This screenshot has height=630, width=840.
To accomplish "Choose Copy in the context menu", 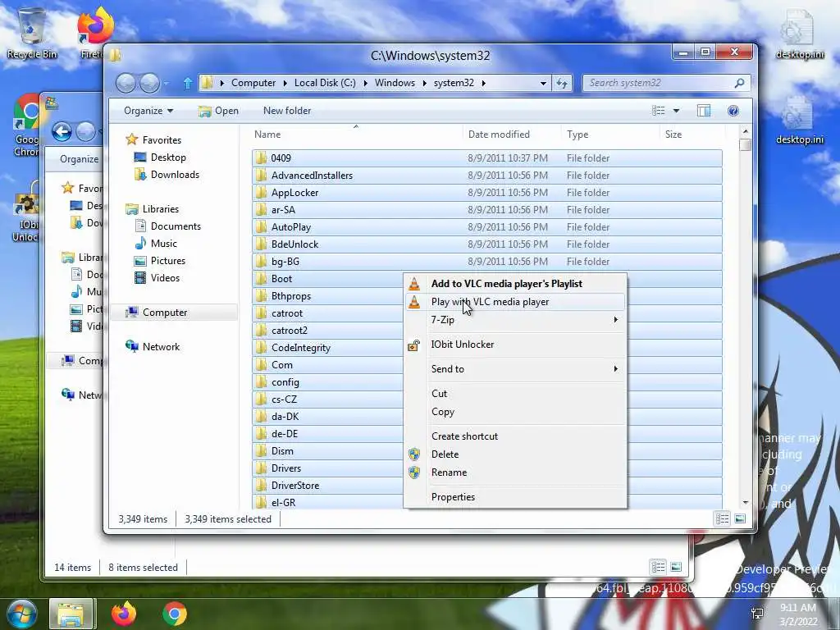I will click(442, 412).
